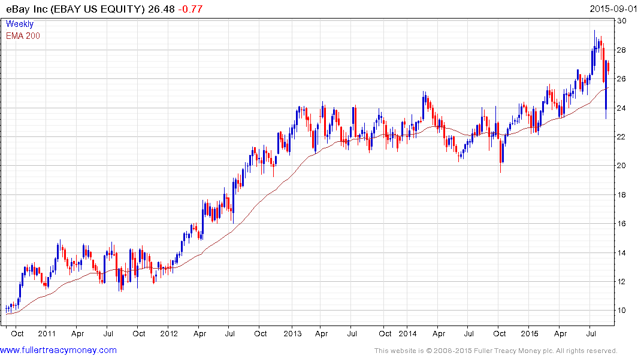This screenshot has height=359, width=644.
Task: Click the 10 price axis label
Action: [x=622, y=310]
